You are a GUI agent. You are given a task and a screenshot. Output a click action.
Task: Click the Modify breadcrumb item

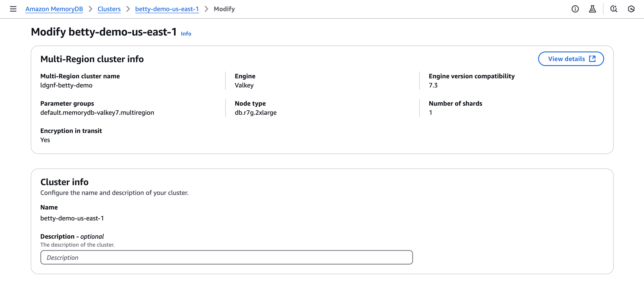coord(224,9)
